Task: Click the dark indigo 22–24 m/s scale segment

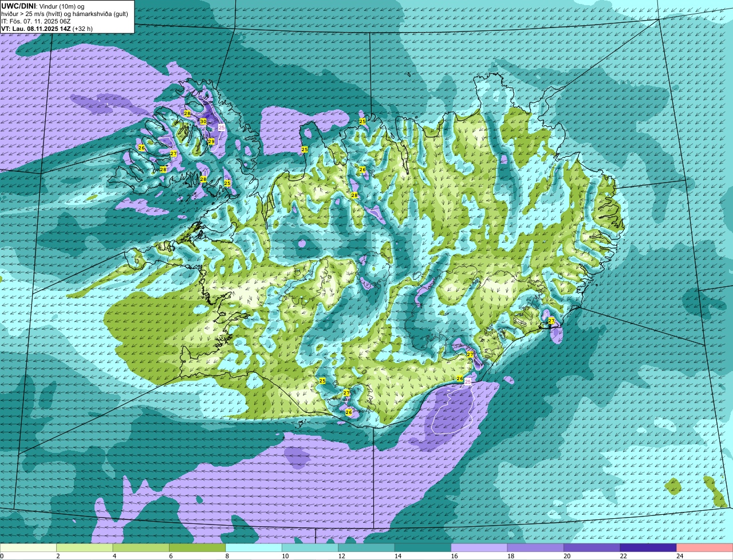Action: pyautogui.click(x=648, y=547)
